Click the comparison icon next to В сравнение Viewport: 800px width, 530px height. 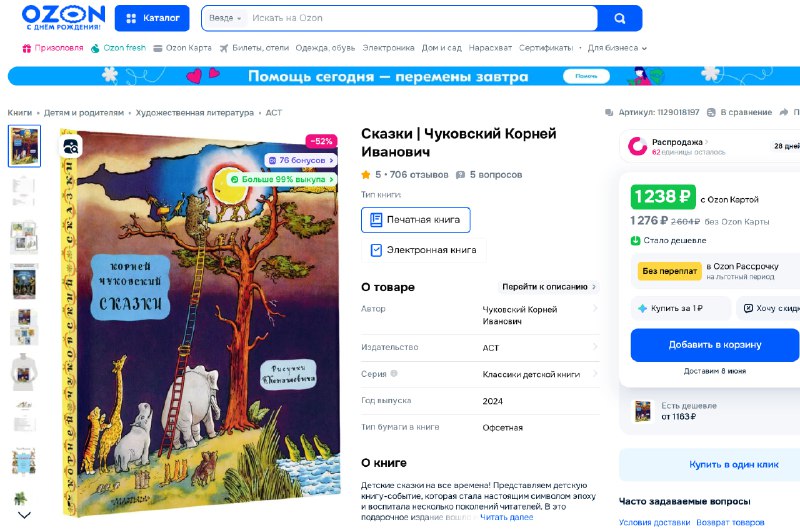(711, 112)
